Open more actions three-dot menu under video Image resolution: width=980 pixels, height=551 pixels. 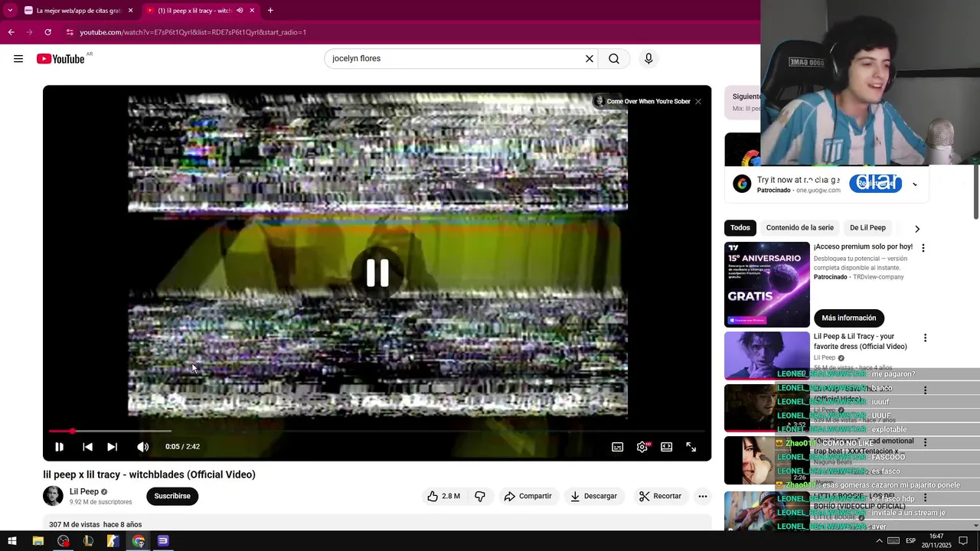[703, 496]
